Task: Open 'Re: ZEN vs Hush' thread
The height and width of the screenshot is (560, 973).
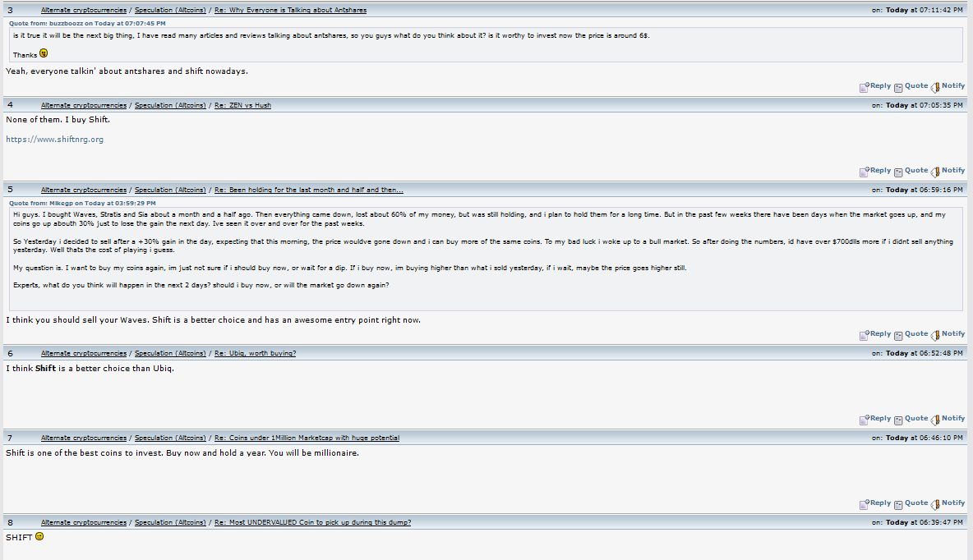Action: (x=242, y=105)
